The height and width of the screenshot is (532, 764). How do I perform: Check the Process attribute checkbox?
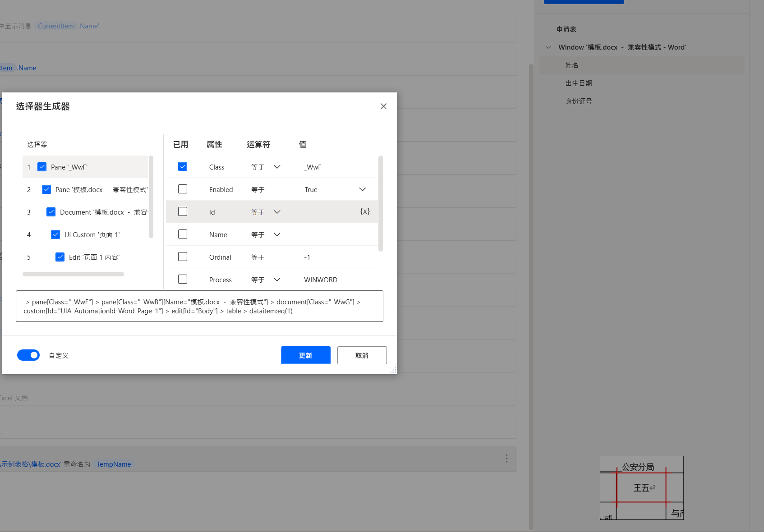(183, 280)
